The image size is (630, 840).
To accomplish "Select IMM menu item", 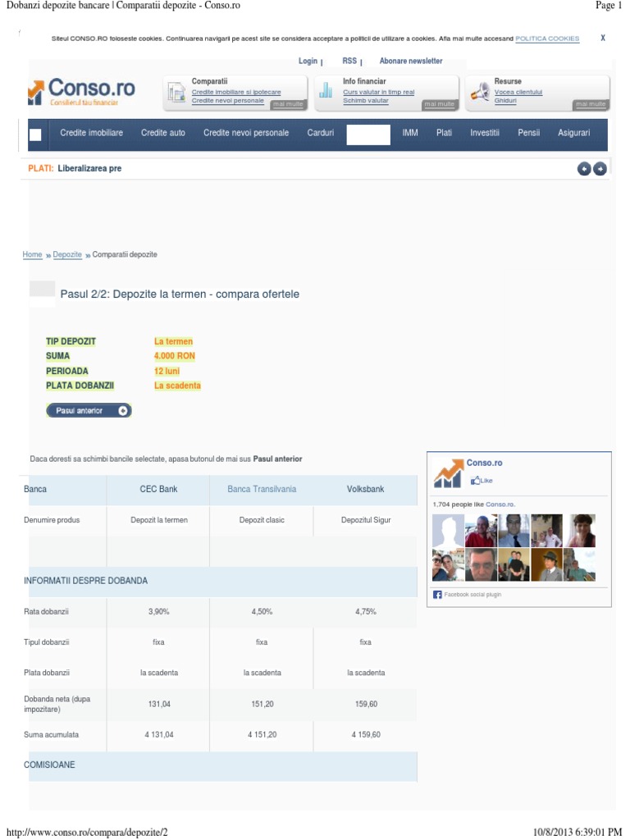I will (410, 133).
